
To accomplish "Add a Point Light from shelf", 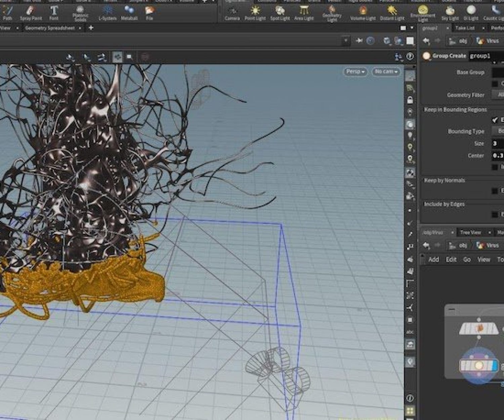I will point(255,12).
